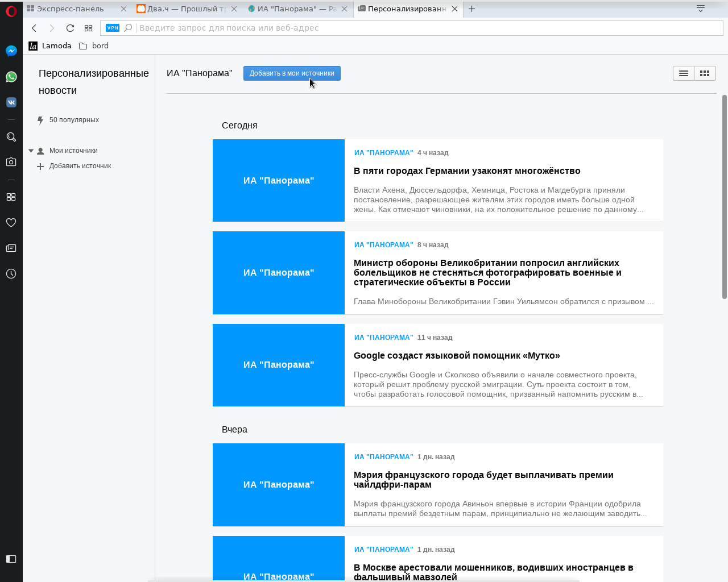Click the summary starting Глава Минобороны Великобритании
This screenshot has height=582, width=728.
504,302
